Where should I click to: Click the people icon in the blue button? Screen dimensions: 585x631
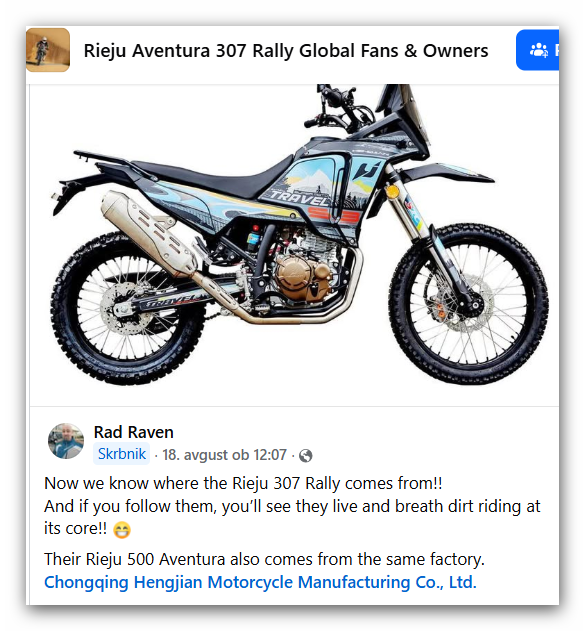tap(539, 50)
